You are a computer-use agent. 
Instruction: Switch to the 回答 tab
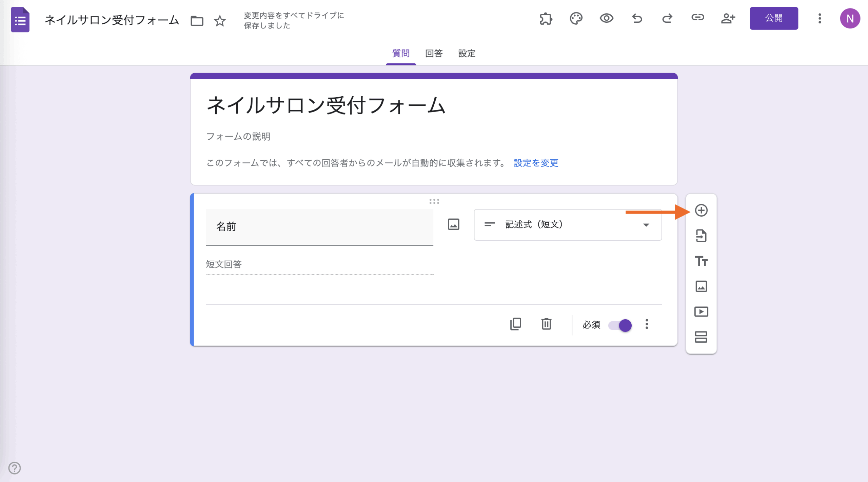tap(434, 54)
